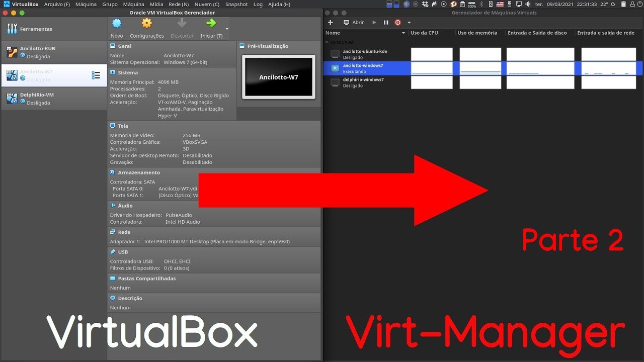
Task: Click the display/monitor icon in system tray
Action: point(519,4)
